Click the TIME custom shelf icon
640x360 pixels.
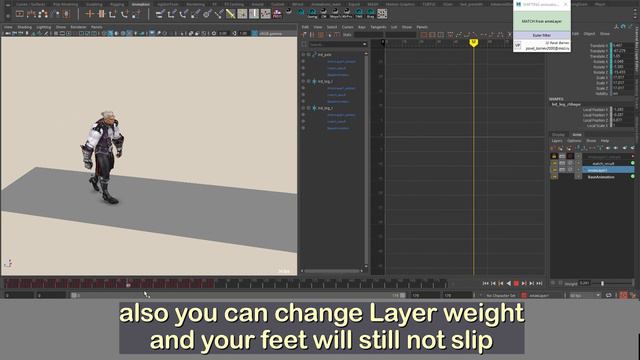359,13
